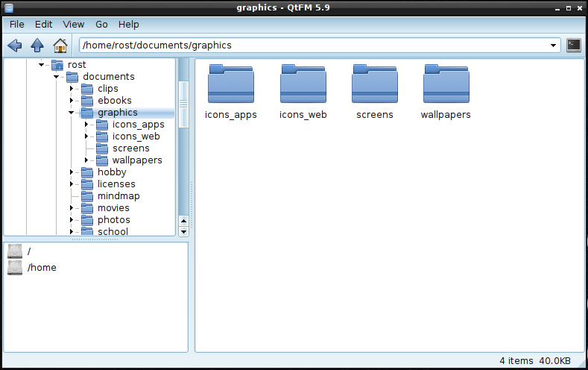The height and width of the screenshot is (370, 588).
Task: Go to home folder via house icon
Action: [60, 46]
